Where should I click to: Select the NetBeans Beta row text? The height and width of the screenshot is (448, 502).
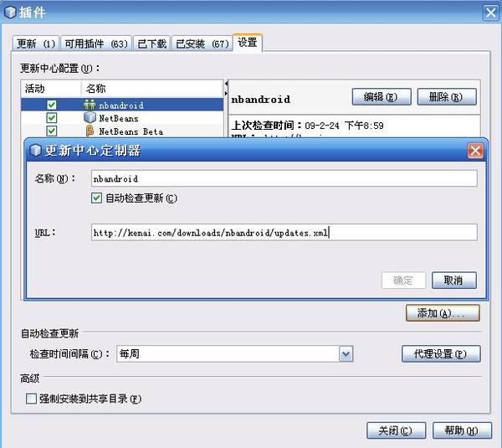click(x=131, y=131)
